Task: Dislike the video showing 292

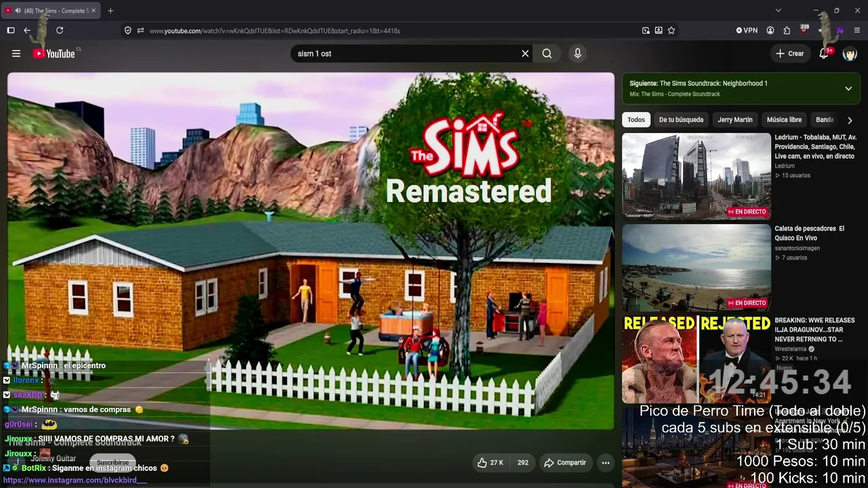Action: [x=522, y=463]
